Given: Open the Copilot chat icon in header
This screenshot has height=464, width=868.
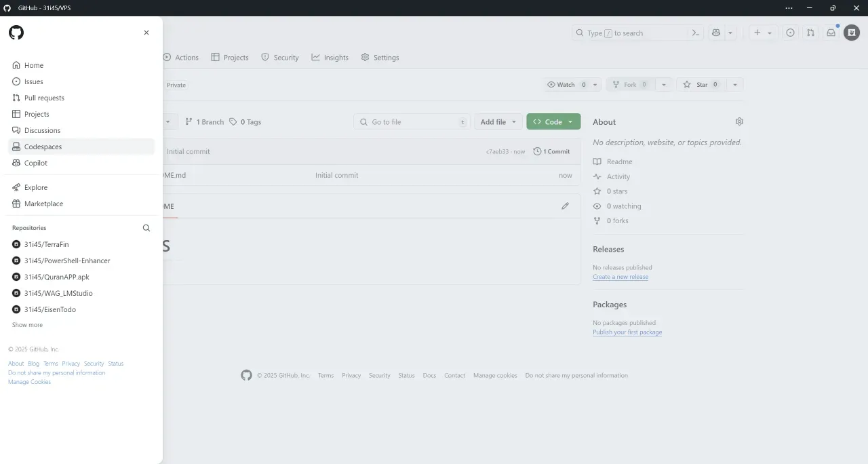Looking at the screenshot, I should (x=716, y=33).
